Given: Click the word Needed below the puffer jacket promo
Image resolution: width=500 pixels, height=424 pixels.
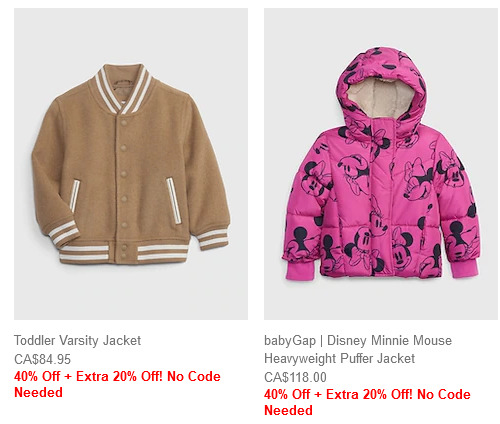Looking at the screenshot, I should pyautogui.click(x=288, y=410).
